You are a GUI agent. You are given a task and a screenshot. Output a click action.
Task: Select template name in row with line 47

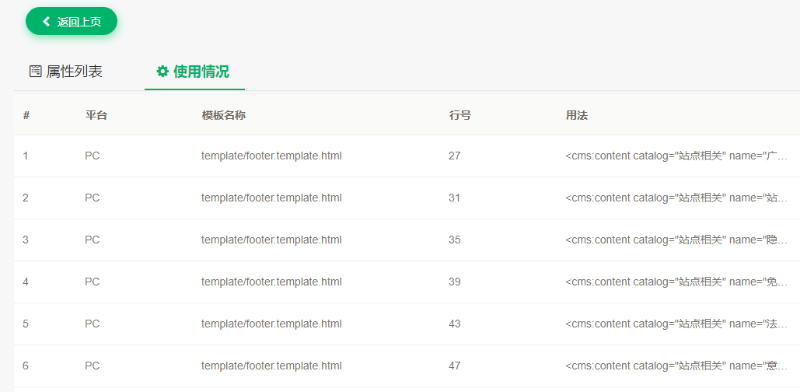coord(271,365)
